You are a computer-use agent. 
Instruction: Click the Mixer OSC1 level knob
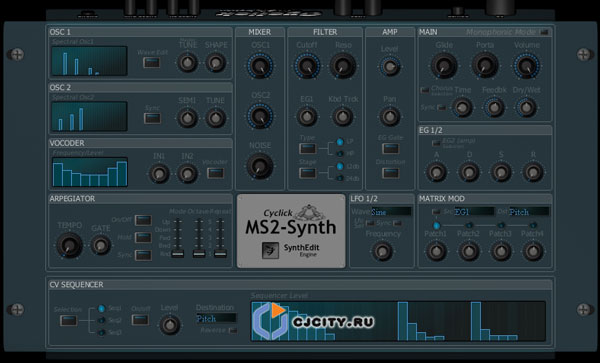pos(260,66)
